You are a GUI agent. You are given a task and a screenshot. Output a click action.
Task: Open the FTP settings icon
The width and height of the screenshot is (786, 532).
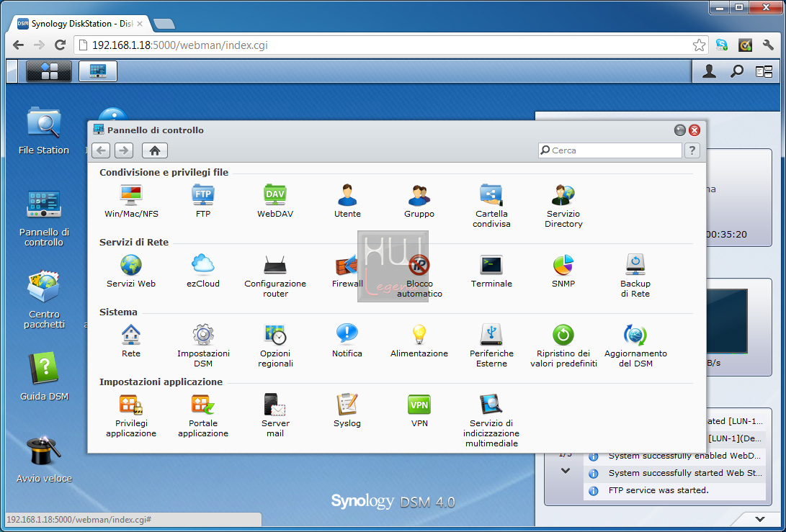click(203, 200)
